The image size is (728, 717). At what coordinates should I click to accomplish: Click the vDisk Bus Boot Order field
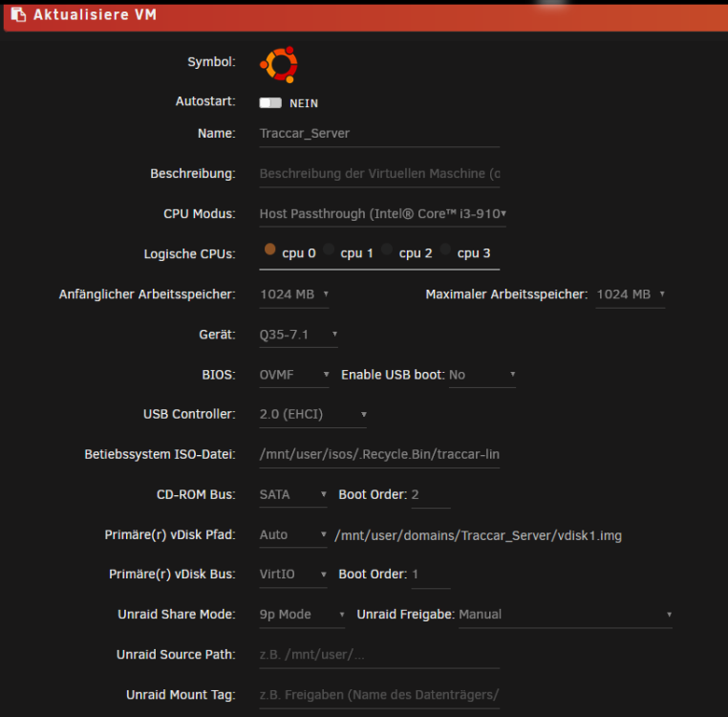click(431, 575)
